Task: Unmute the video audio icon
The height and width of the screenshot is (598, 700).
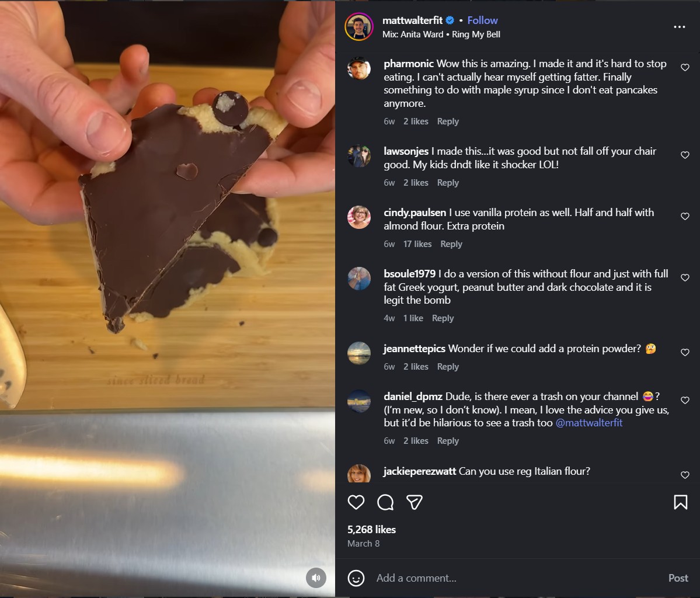Action: (x=316, y=578)
